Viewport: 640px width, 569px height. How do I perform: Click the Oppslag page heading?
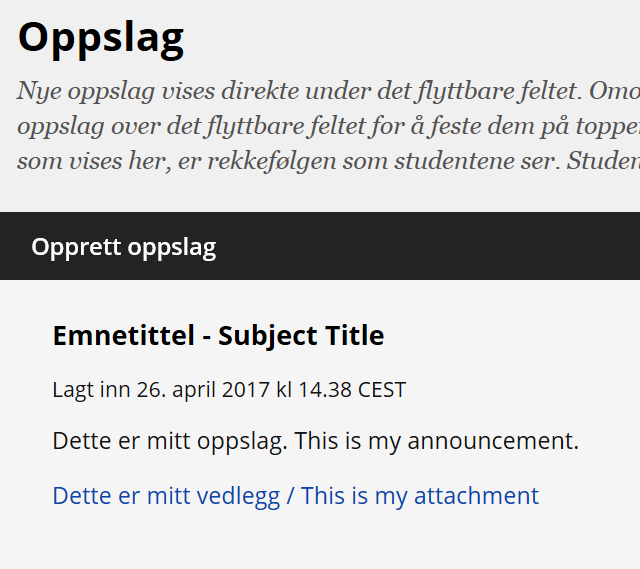(101, 40)
